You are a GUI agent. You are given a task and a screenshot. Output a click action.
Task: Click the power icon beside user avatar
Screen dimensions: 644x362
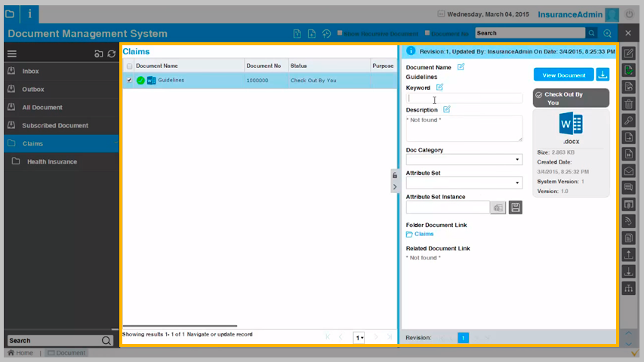tap(629, 14)
